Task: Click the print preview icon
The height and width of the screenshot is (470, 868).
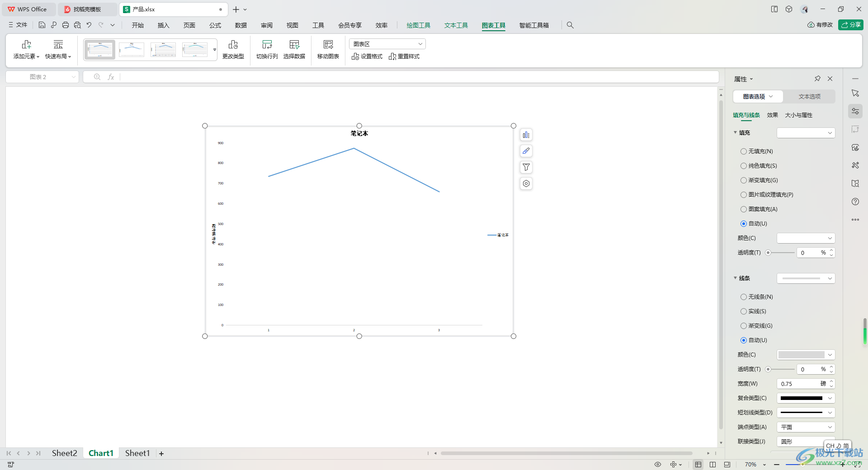Action: click(x=77, y=25)
